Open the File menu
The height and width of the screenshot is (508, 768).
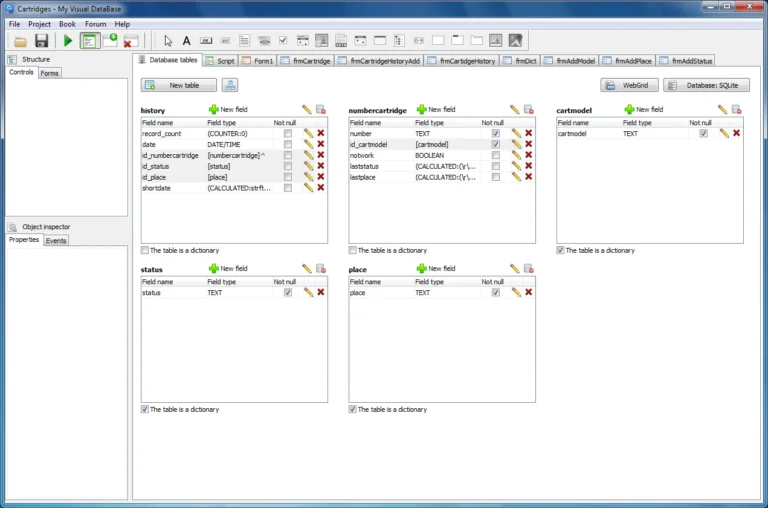click(14, 24)
